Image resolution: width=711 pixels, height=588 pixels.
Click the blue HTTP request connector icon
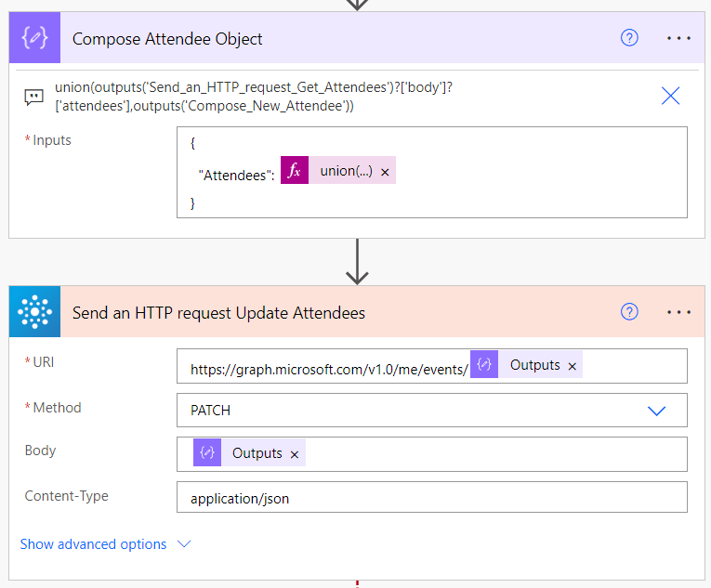pos(34,313)
